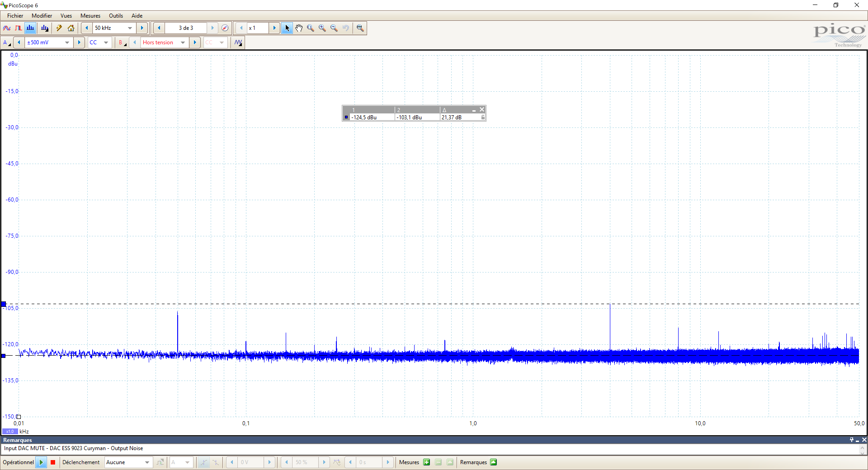Increase channel A voltage range arrow
Image resolution: width=868 pixels, height=470 pixels.
coord(79,42)
